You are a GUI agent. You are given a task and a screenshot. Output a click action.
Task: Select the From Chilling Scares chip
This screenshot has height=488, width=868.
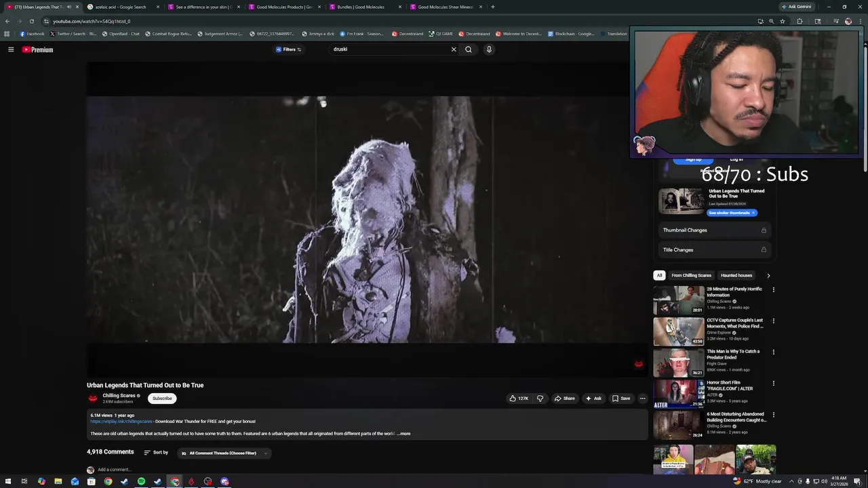click(691, 275)
